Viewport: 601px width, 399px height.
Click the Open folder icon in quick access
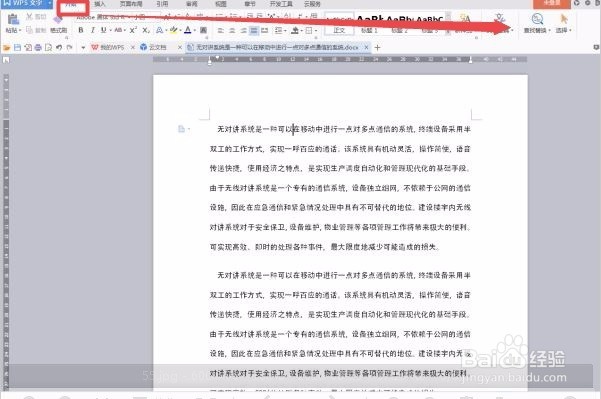pos(7,48)
